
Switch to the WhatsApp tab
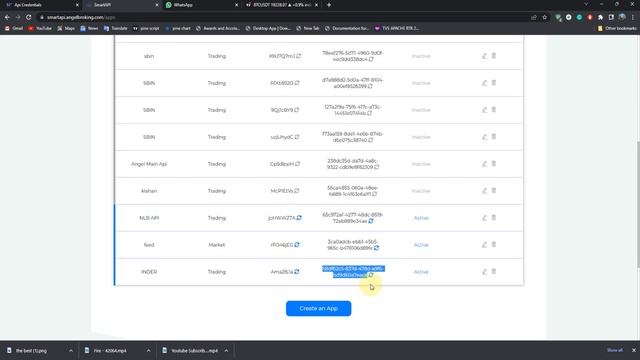point(201,5)
